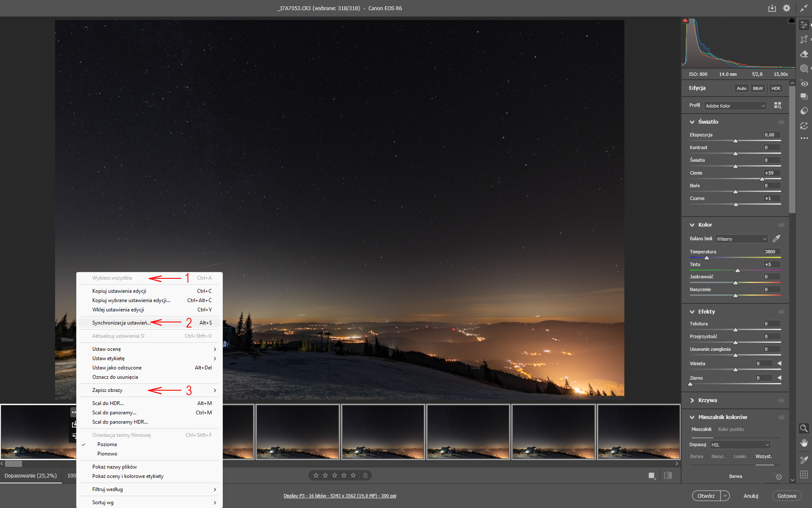
Task: Enable Auto edit mode
Action: [x=741, y=88]
